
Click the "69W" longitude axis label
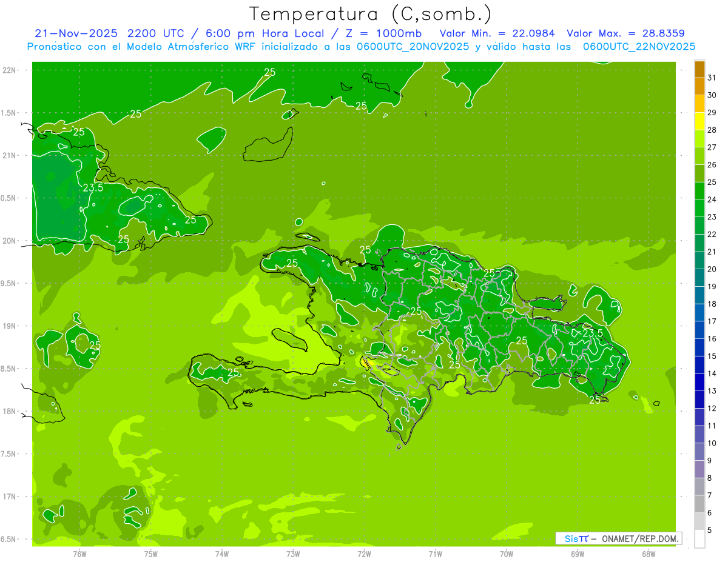click(x=578, y=554)
